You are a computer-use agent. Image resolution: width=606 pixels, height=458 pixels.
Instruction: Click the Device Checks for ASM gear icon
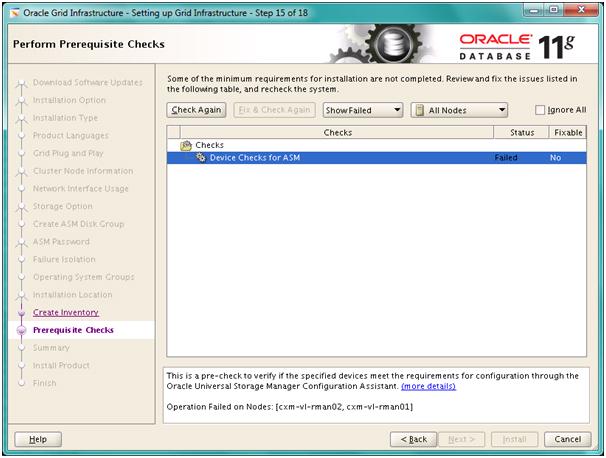tap(201, 158)
